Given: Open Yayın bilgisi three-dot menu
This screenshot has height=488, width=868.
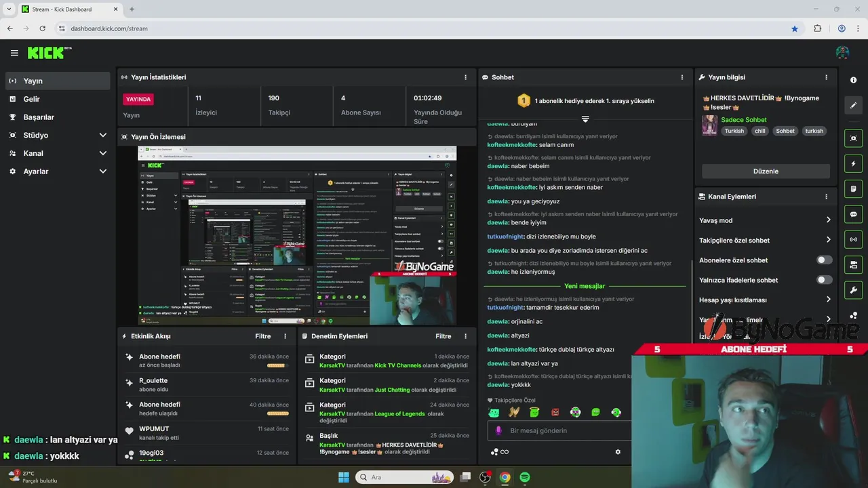Looking at the screenshot, I should point(826,77).
